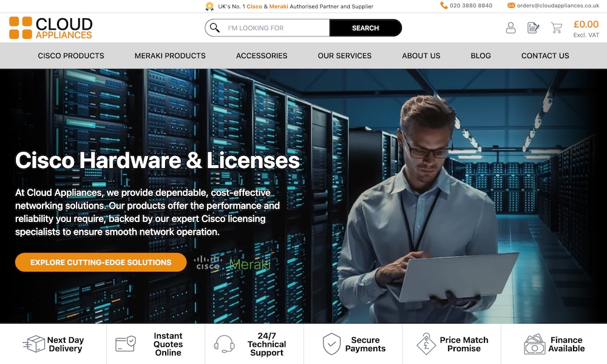
Task: Click the Instant Quotes Online text
Action: (x=168, y=344)
